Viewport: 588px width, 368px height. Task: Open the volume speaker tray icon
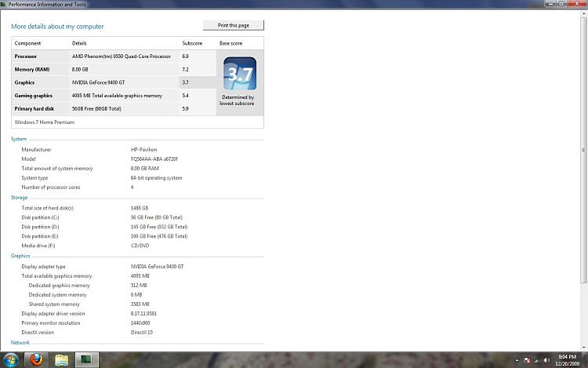(546, 360)
